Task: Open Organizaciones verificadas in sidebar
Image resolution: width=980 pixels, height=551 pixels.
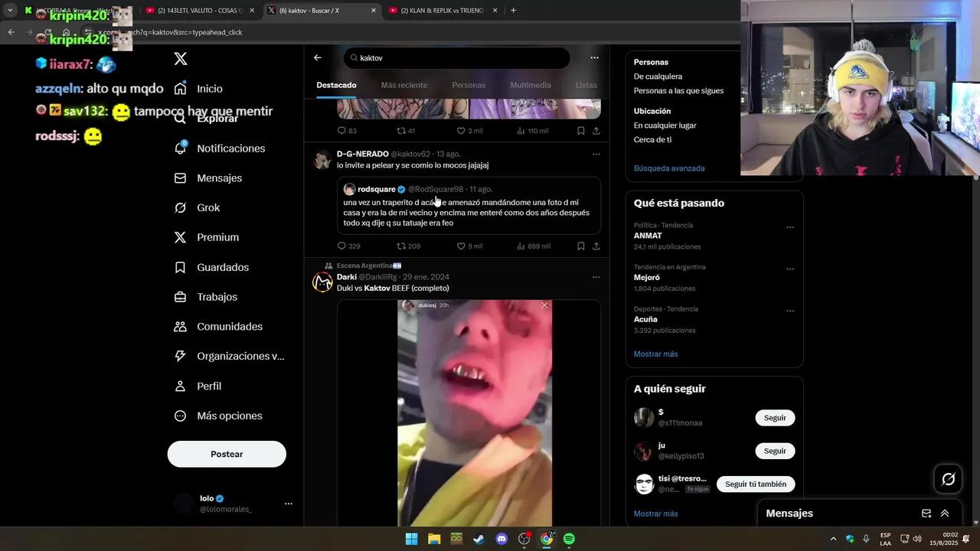Action: (x=229, y=356)
